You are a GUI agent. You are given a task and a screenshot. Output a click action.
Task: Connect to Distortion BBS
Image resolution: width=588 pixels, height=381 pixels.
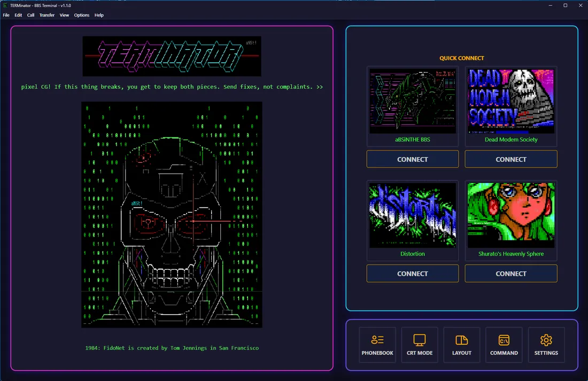click(x=413, y=273)
